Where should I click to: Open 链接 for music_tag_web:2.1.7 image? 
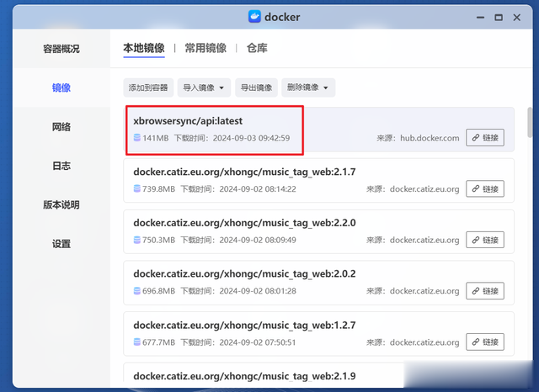(485, 188)
